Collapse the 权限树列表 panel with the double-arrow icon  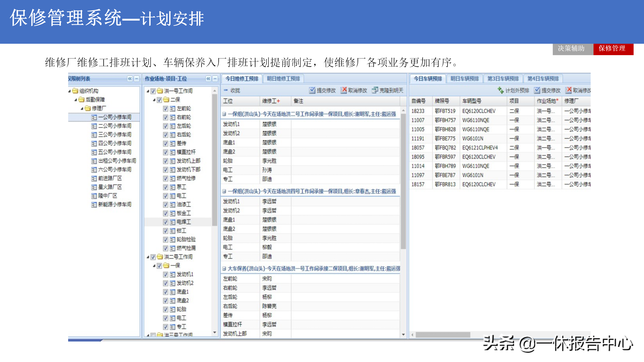point(130,79)
